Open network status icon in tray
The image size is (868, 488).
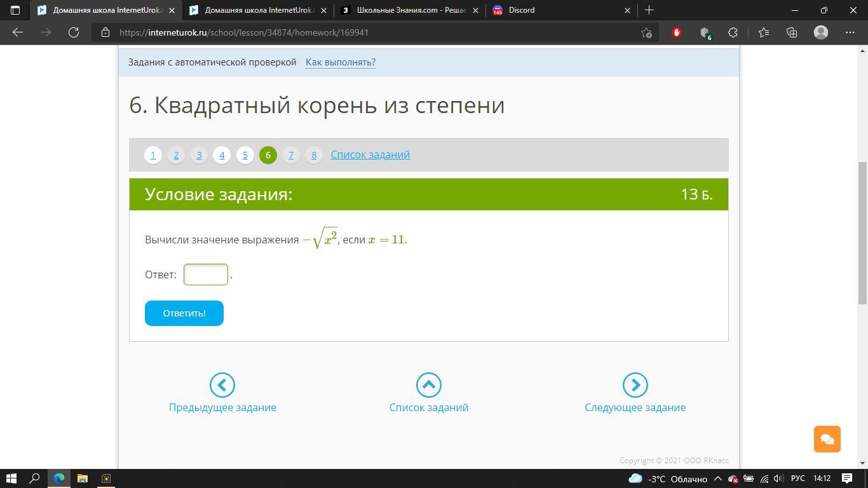(x=764, y=478)
